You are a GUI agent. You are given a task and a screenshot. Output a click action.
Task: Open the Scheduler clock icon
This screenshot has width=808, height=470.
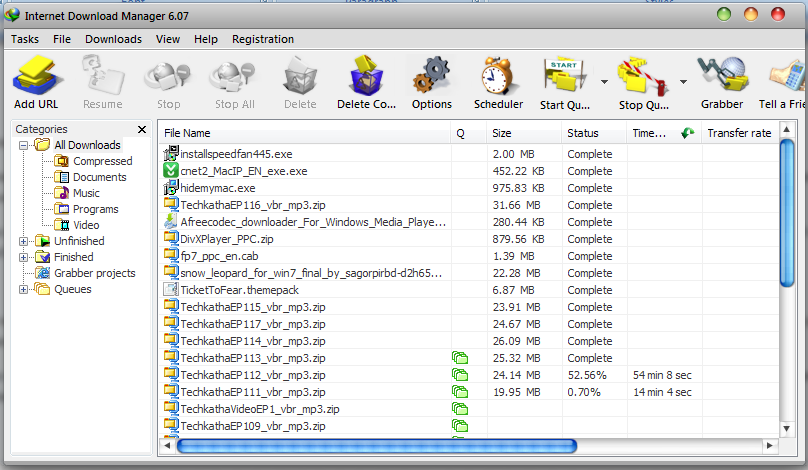[x=498, y=77]
